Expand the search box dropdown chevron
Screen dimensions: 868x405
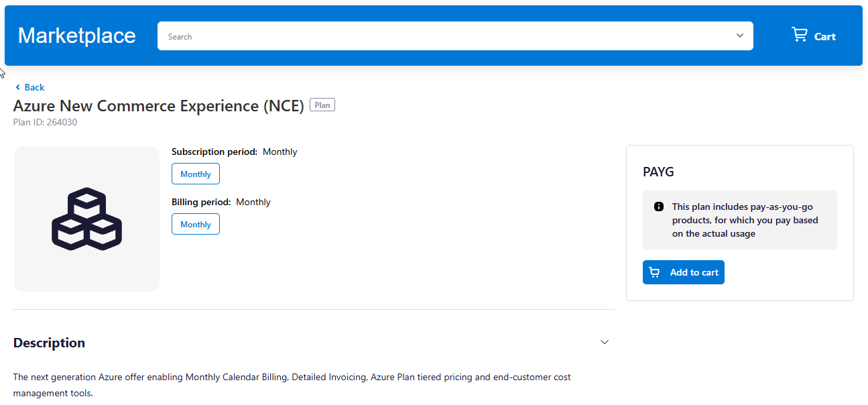pyautogui.click(x=740, y=36)
